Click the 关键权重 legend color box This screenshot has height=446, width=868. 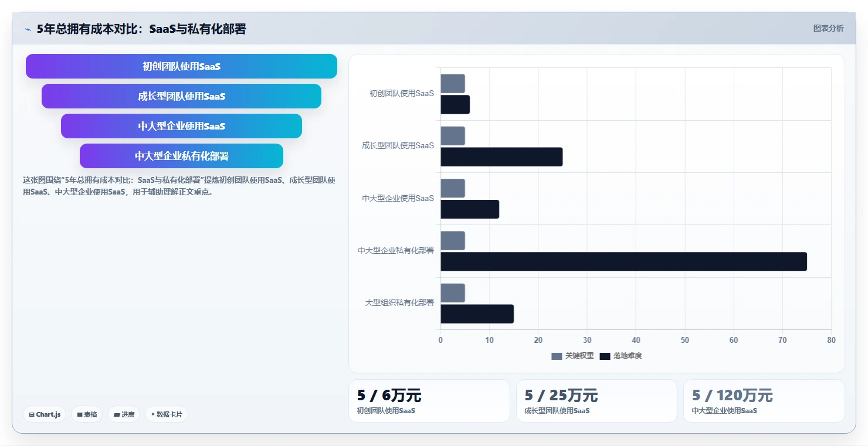coord(557,356)
